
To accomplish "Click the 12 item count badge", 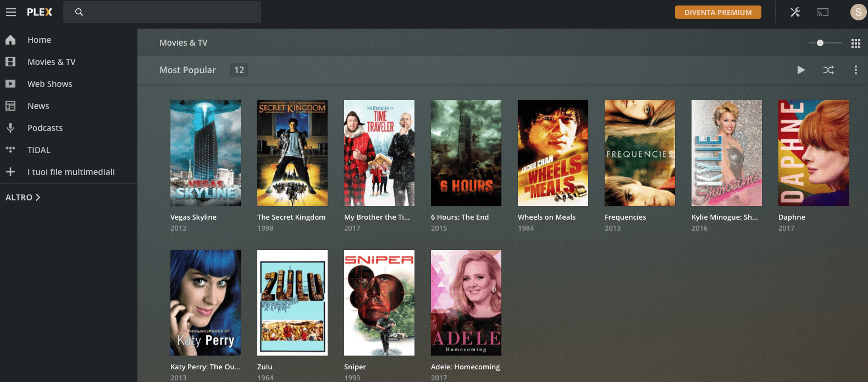I will point(239,70).
